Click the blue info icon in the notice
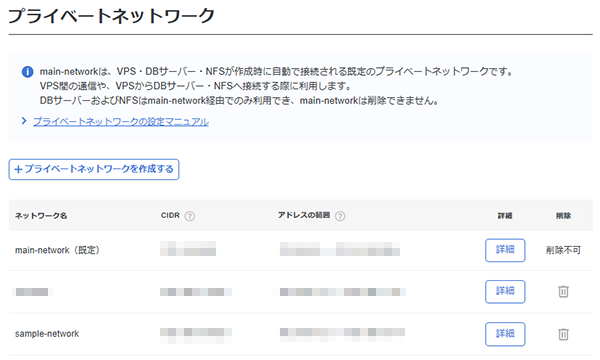 (x=27, y=72)
